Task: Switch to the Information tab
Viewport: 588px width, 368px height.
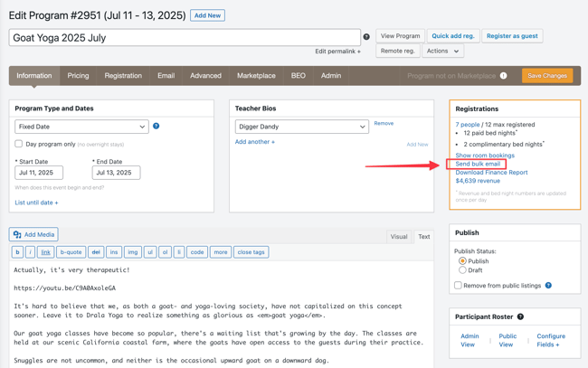Action: (x=34, y=76)
